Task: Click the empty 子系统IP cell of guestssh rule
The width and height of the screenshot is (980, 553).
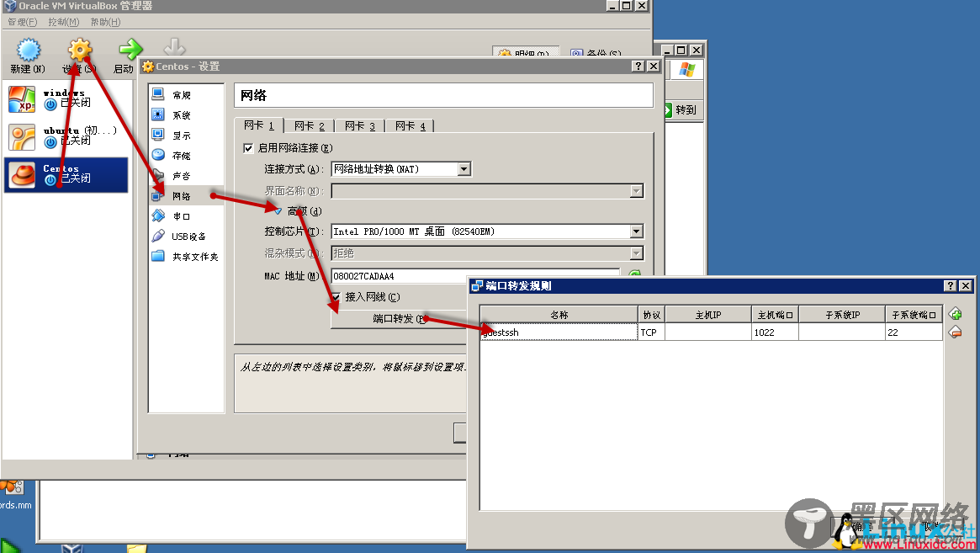Action: pyautogui.click(x=842, y=332)
